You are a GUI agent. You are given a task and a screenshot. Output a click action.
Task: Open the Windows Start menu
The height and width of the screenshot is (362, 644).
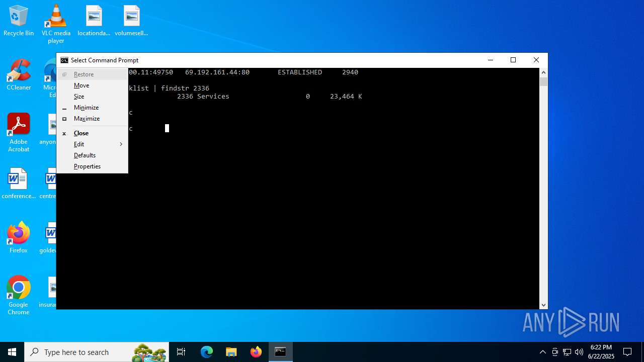coord(12,352)
